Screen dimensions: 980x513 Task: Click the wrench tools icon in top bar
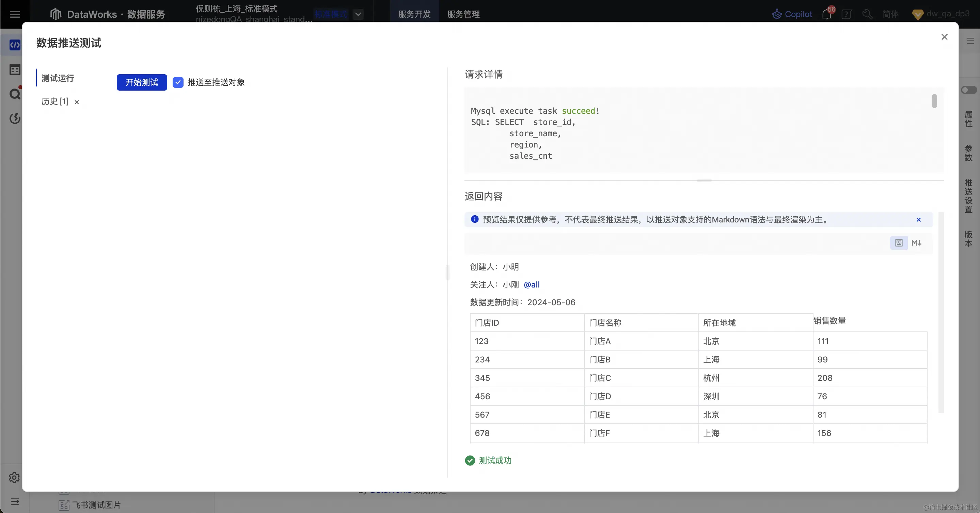pos(867,14)
